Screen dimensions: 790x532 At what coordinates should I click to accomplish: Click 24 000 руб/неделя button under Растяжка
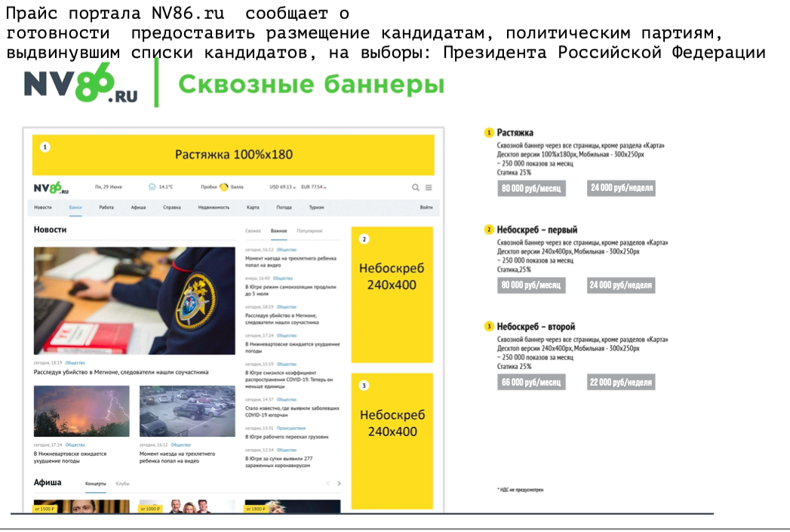coord(621,188)
